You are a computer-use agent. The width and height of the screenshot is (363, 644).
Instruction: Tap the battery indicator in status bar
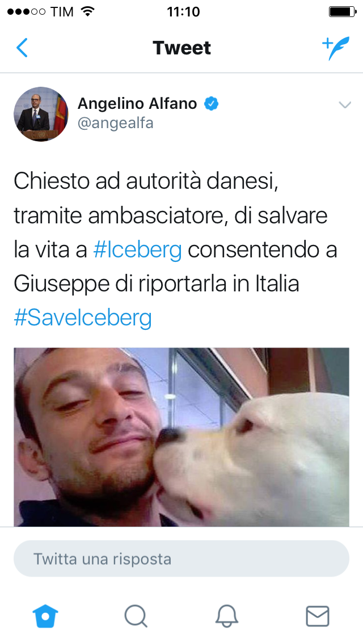(x=343, y=11)
